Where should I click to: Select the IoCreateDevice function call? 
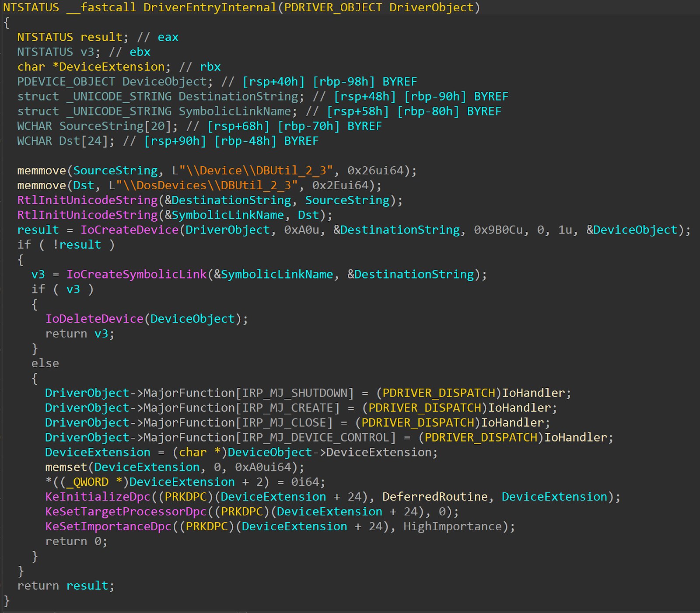click(x=129, y=230)
